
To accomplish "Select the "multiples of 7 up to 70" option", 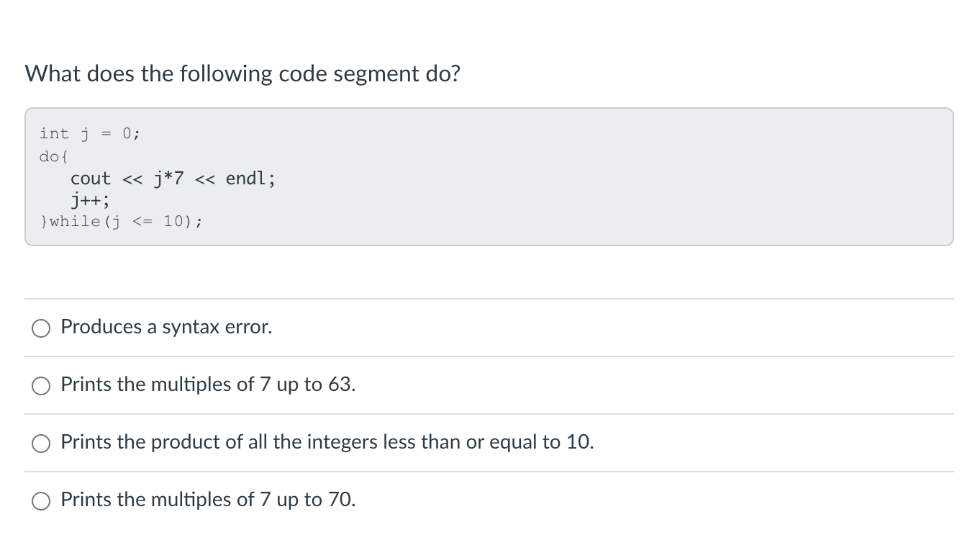I will coord(41,500).
